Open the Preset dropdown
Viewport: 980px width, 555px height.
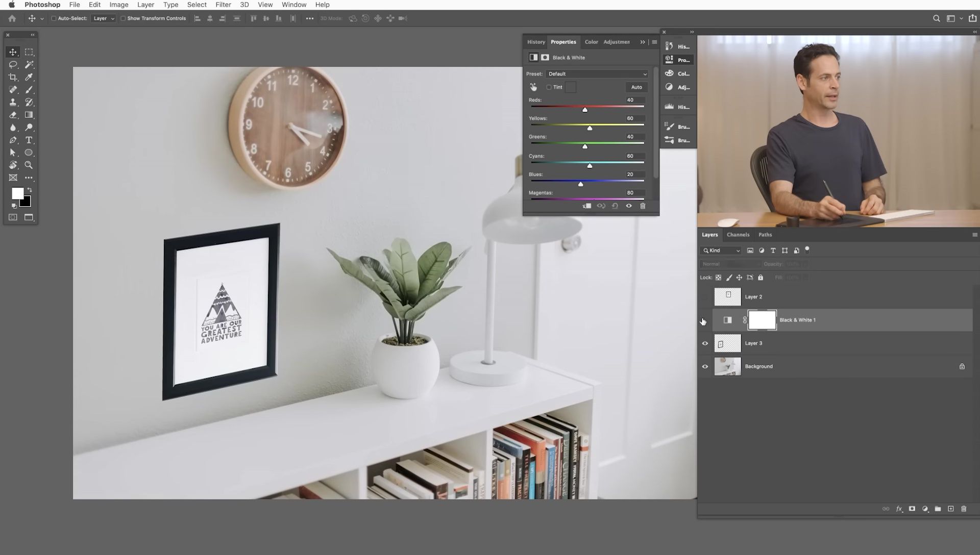[597, 74]
